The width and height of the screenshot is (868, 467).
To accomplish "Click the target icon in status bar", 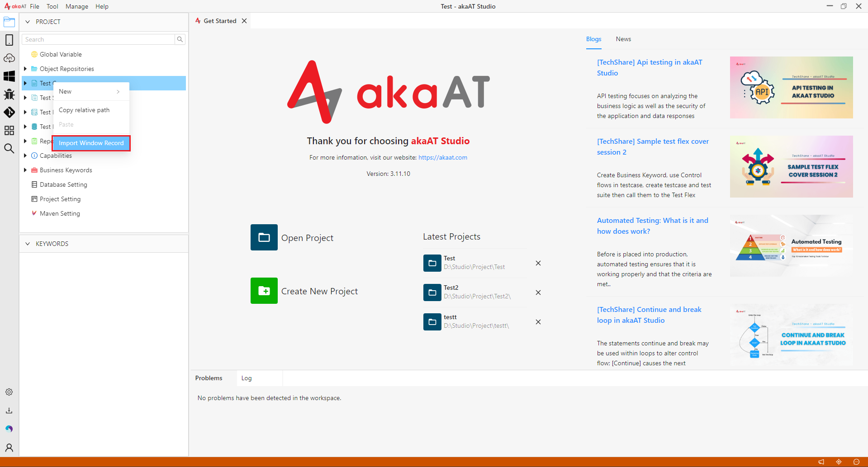I will (x=839, y=462).
